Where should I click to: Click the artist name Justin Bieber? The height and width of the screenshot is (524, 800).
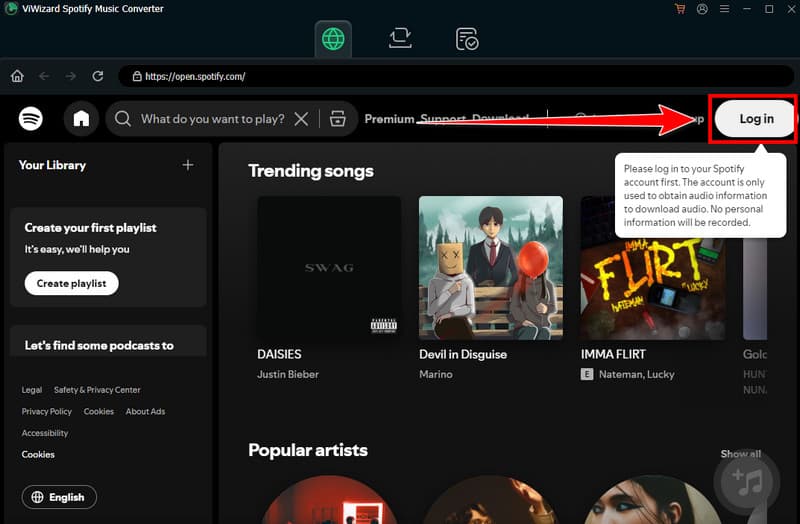(288, 374)
